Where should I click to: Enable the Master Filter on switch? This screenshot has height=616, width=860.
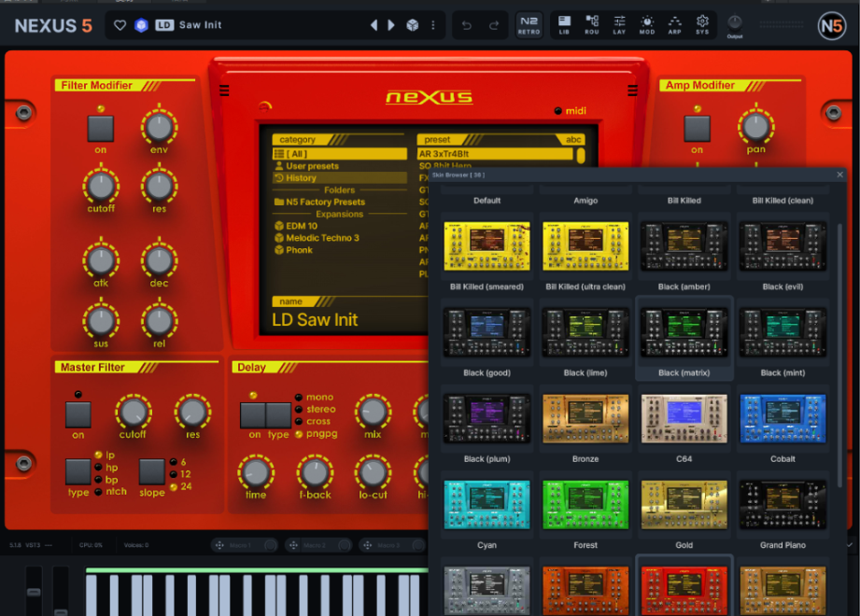78,414
